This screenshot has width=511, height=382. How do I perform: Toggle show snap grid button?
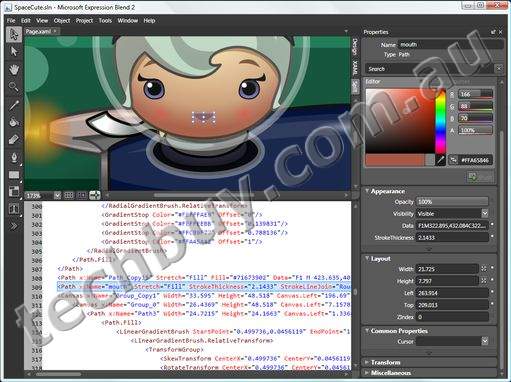coord(69,195)
